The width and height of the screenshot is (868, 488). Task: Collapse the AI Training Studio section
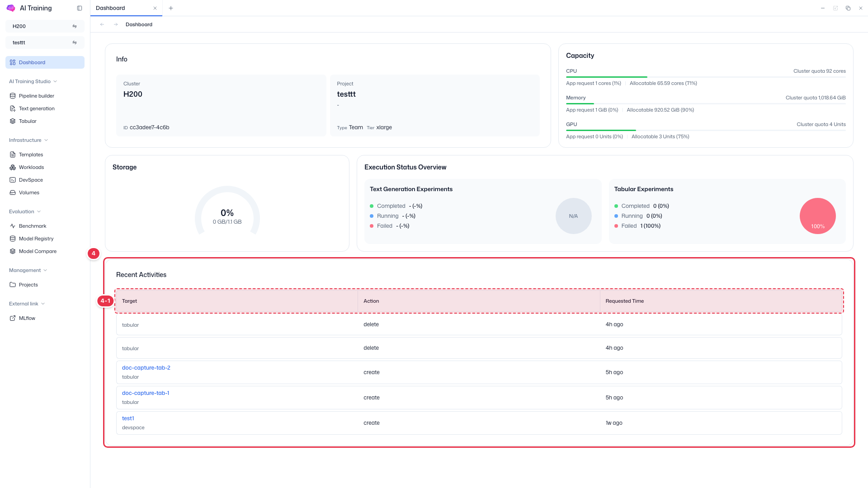point(33,81)
